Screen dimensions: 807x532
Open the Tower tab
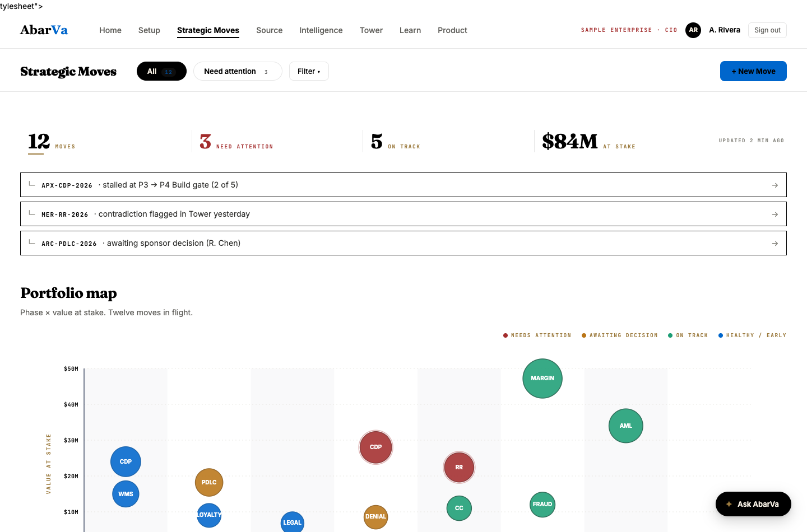[371, 30]
